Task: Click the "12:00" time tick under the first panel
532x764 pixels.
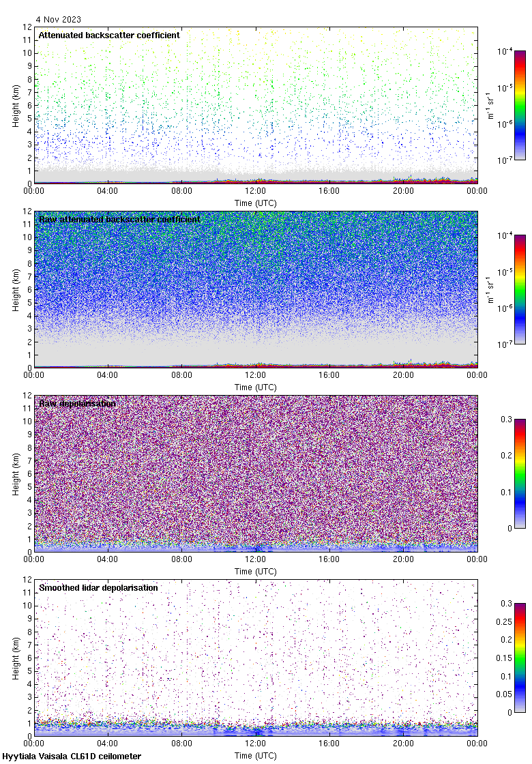Action: (255, 191)
